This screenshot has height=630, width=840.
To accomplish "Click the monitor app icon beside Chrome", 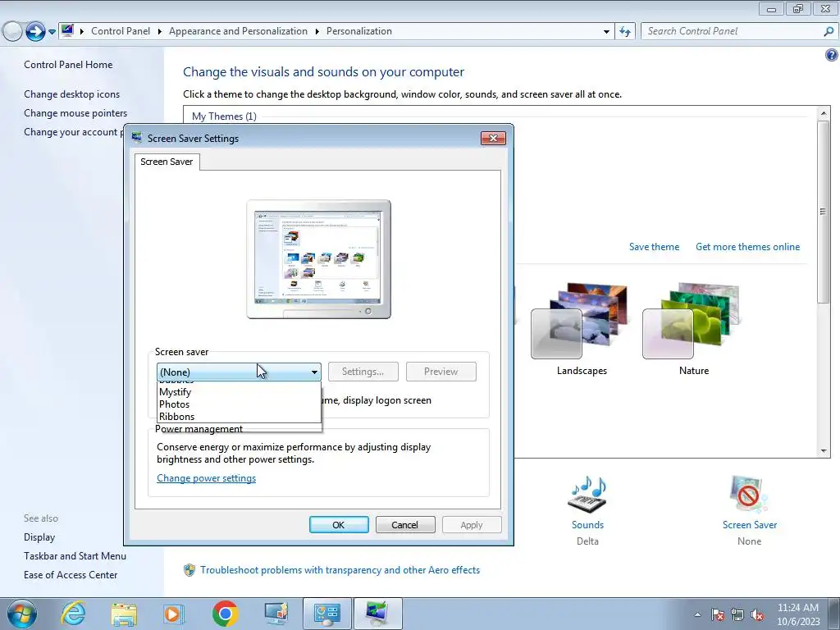I will [x=276, y=614].
